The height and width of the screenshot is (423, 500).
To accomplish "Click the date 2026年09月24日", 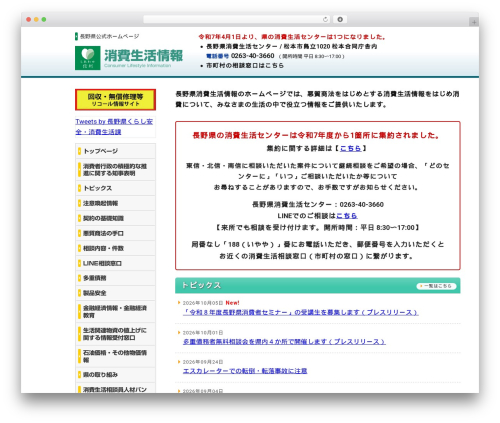I will [203, 362].
